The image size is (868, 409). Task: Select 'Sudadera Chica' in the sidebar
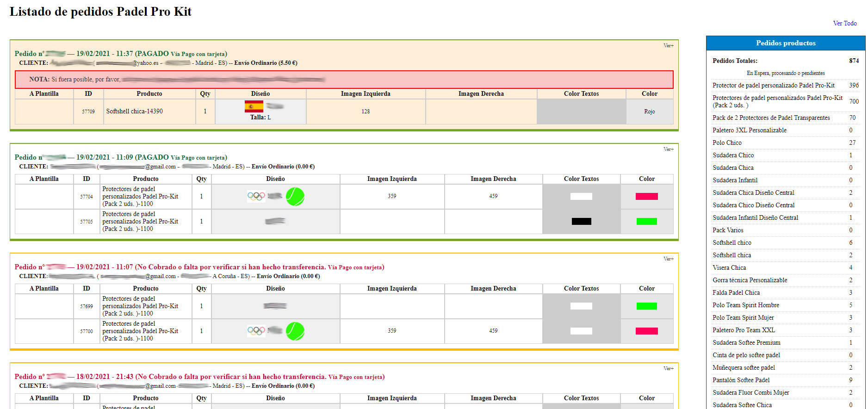786,167
